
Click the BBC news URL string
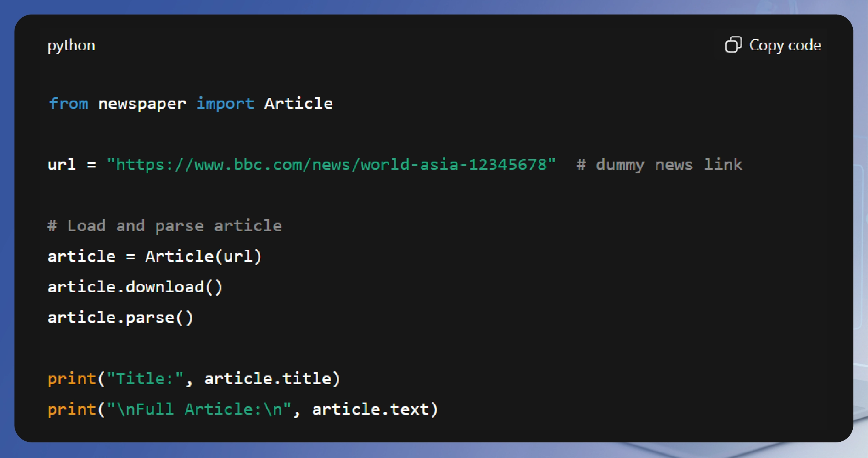(331, 165)
